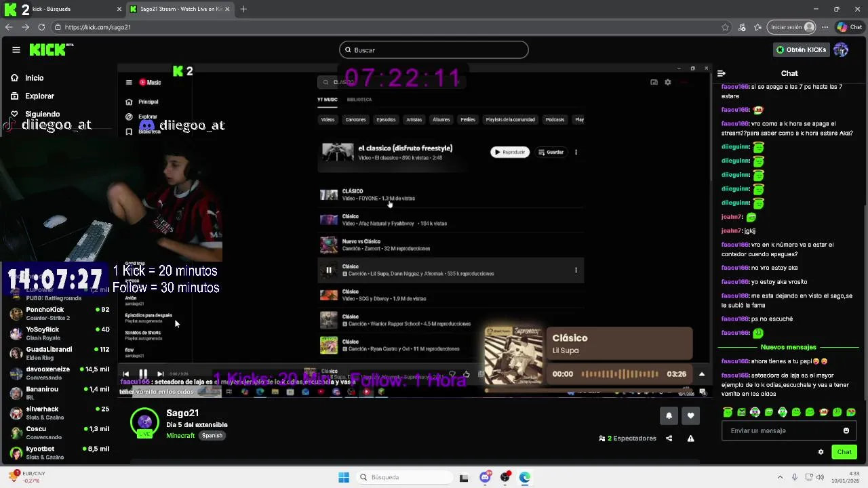Click the 2 Espectadores viewer count
This screenshot has width=868, height=488.
click(x=628, y=439)
